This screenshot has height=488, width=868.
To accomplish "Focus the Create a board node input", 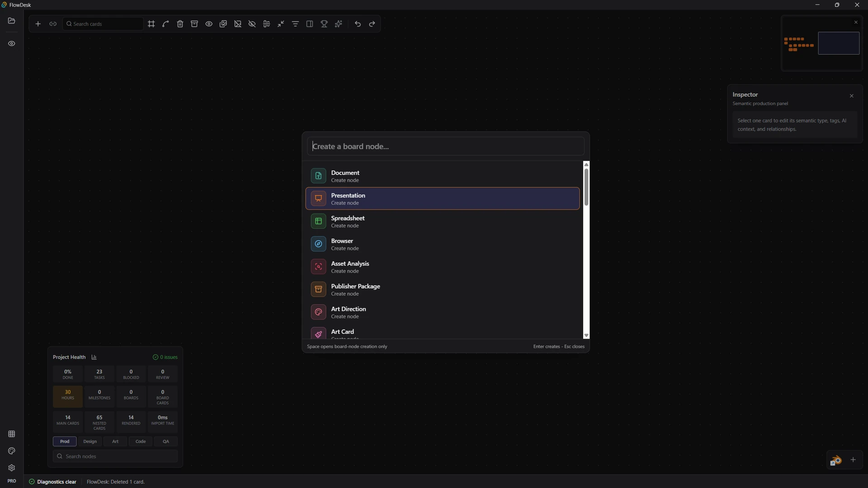I will [x=446, y=146].
